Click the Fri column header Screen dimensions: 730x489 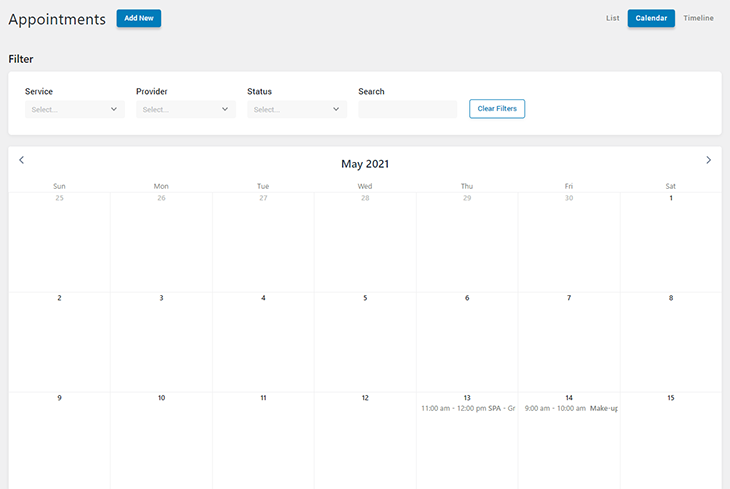[569, 186]
